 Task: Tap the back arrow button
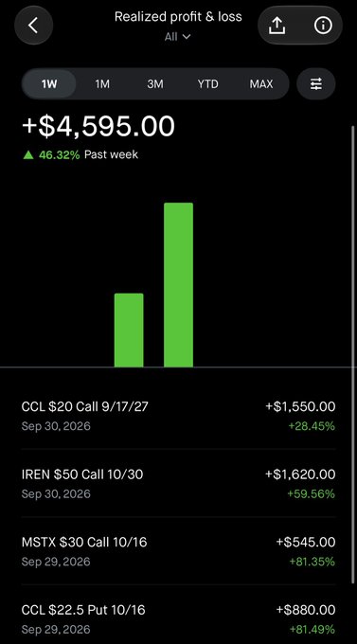[34, 26]
